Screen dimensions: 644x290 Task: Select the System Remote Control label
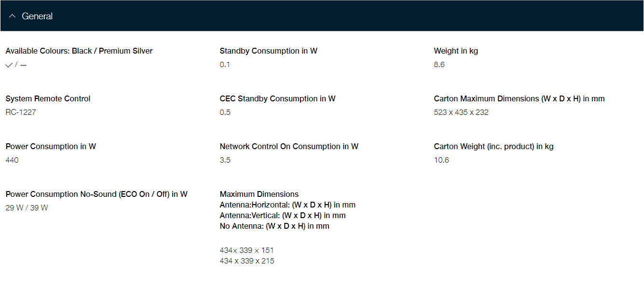(48, 99)
